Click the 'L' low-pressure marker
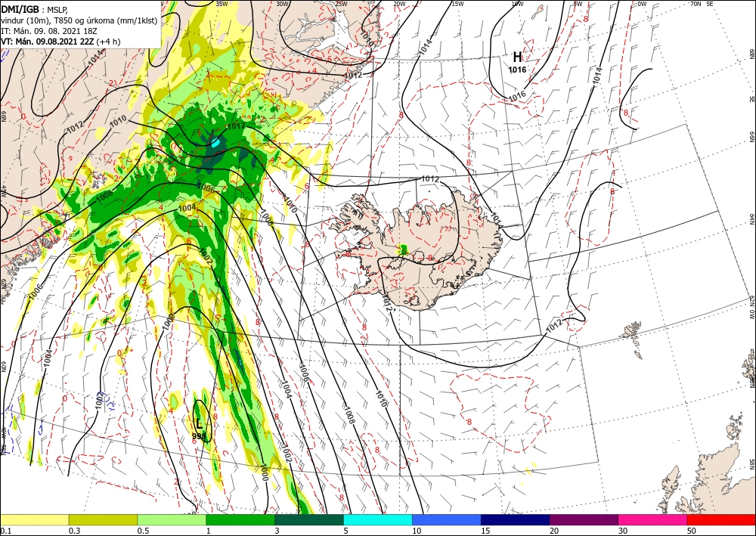756x536 pixels. point(199,425)
